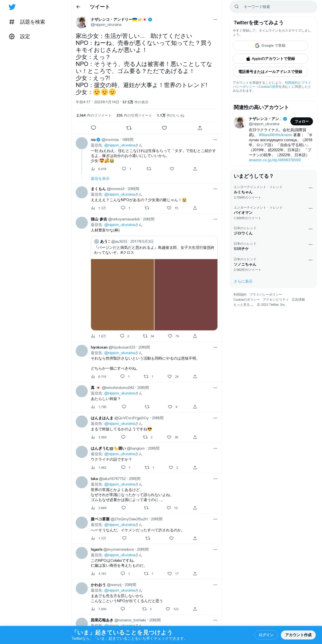
Task: Retweet the main tweet
Action: [x=129, y=128]
